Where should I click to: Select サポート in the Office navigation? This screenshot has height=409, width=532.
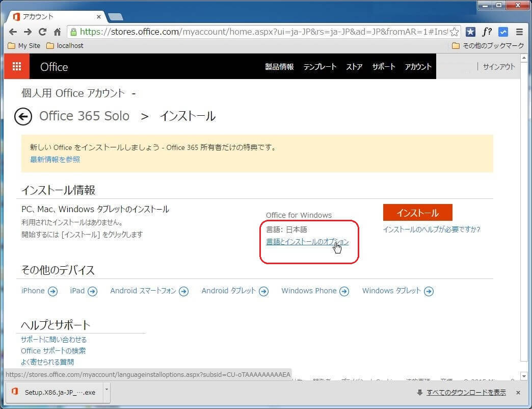pos(383,67)
